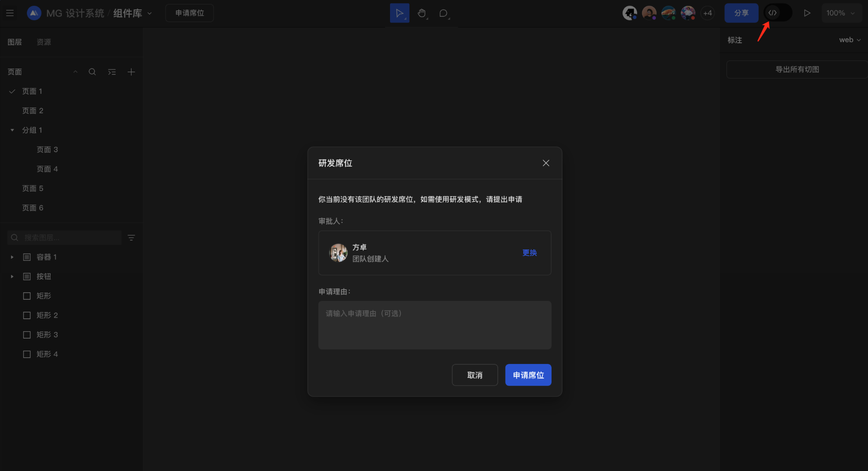Click the 分享 share button
868x471 pixels.
[x=741, y=13]
